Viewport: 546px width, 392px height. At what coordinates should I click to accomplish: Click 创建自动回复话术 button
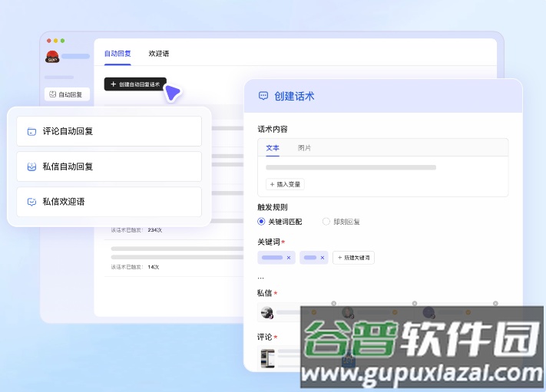135,84
